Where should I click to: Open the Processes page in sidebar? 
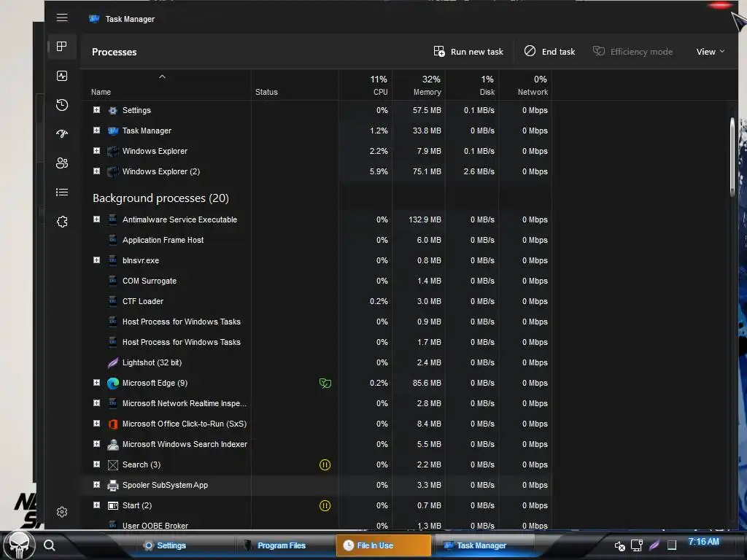(62, 46)
